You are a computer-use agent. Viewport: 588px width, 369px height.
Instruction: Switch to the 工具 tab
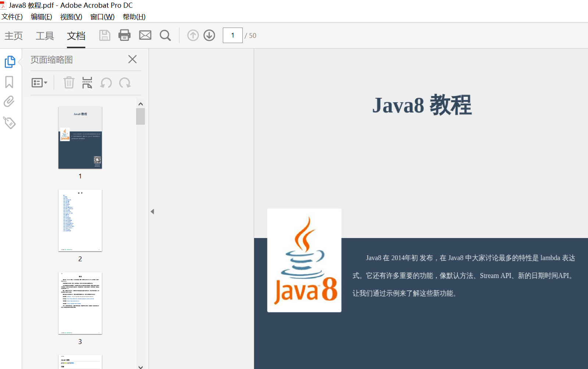[45, 36]
